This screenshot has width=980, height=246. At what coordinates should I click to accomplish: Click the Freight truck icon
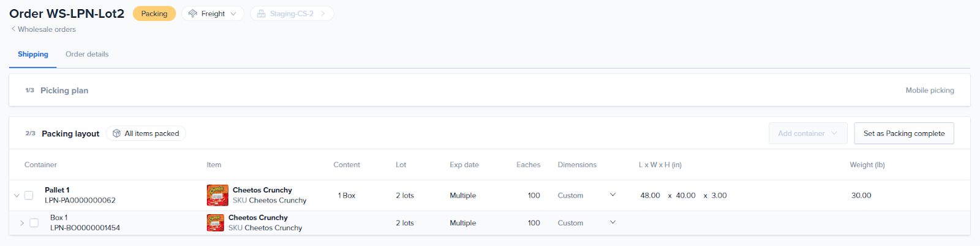(193, 13)
